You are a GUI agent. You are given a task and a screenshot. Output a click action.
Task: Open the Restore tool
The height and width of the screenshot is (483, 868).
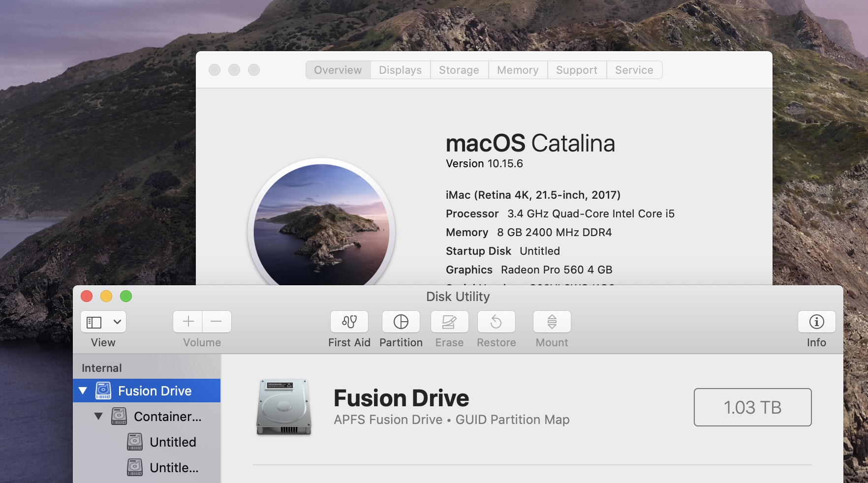click(496, 322)
